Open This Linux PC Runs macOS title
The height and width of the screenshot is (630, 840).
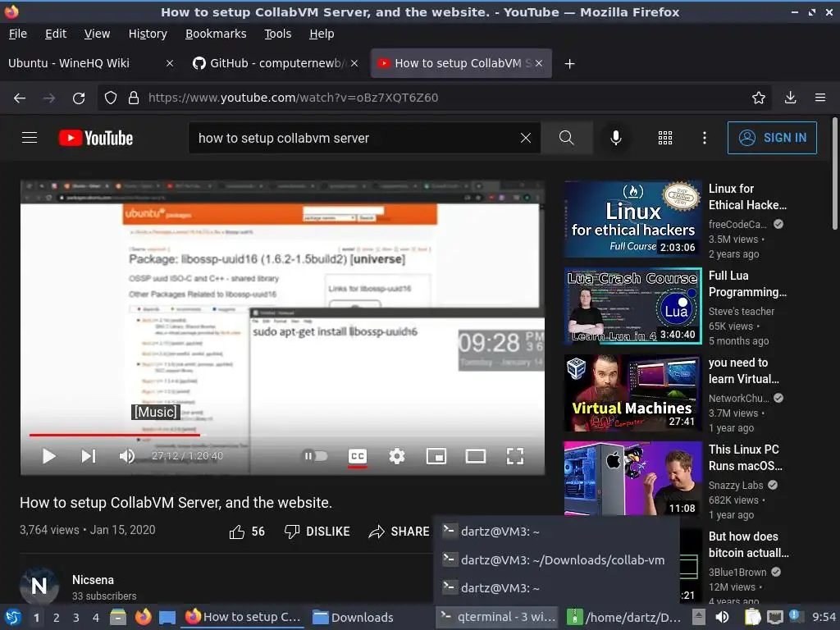click(746, 458)
